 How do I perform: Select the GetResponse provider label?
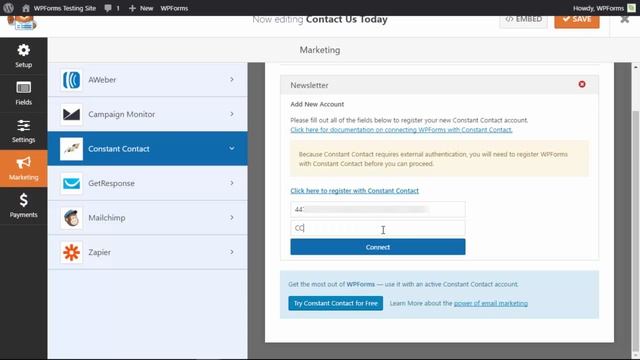[111, 183]
